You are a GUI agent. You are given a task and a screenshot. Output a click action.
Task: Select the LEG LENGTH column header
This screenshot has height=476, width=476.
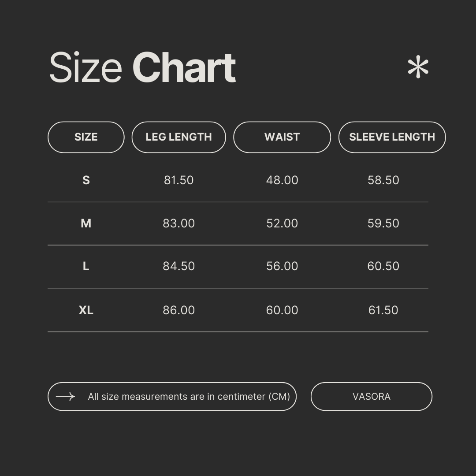click(x=179, y=137)
